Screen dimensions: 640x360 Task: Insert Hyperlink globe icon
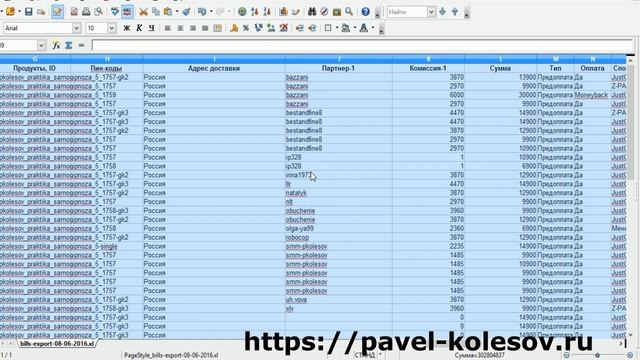[242, 12]
